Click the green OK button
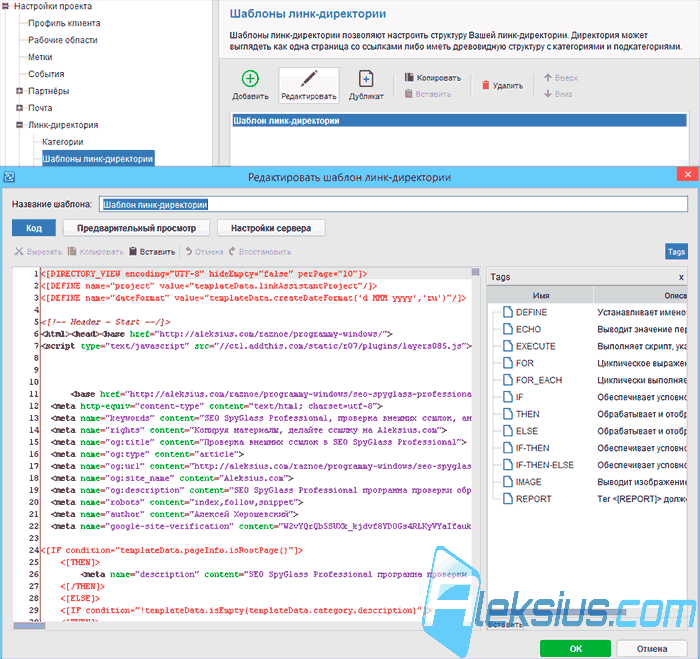The width and height of the screenshot is (700, 659). coord(575,648)
